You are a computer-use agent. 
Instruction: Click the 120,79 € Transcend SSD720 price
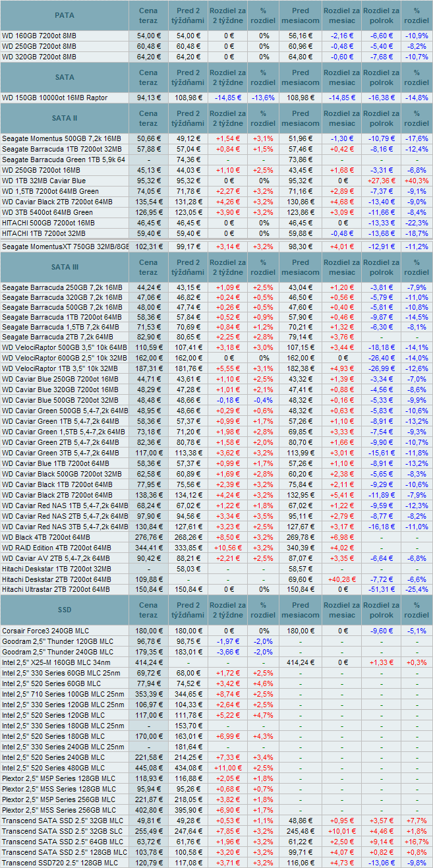coord(149,863)
